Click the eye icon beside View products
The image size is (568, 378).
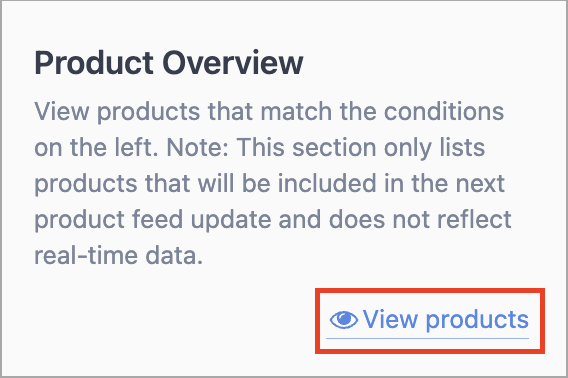tap(343, 320)
